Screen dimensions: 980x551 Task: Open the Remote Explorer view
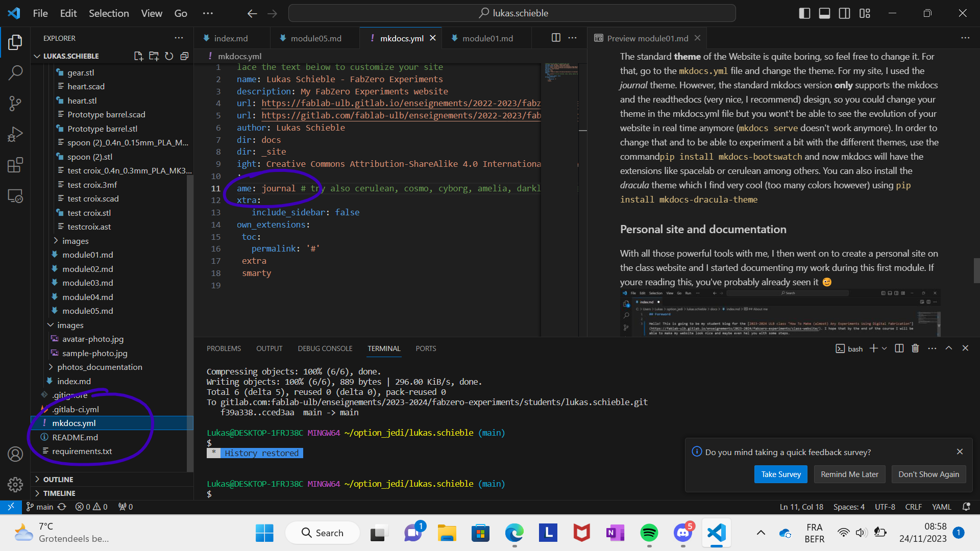pyautogui.click(x=15, y=196)
